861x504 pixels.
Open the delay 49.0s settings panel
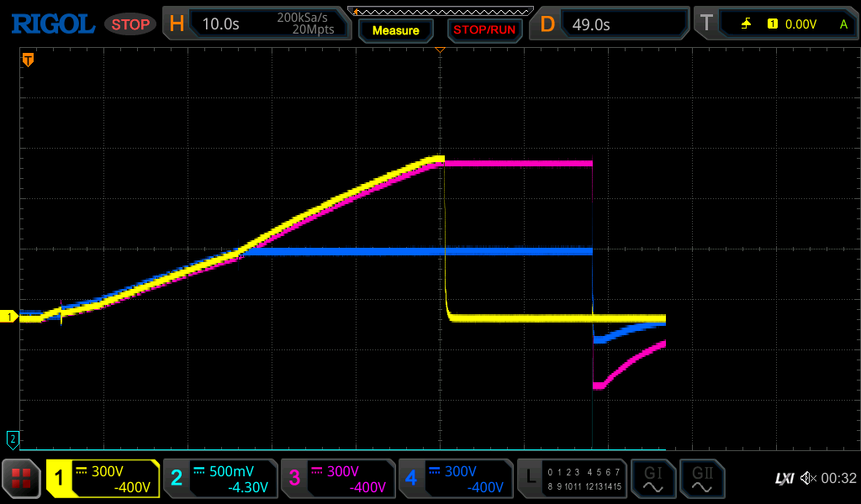[611, 24]
